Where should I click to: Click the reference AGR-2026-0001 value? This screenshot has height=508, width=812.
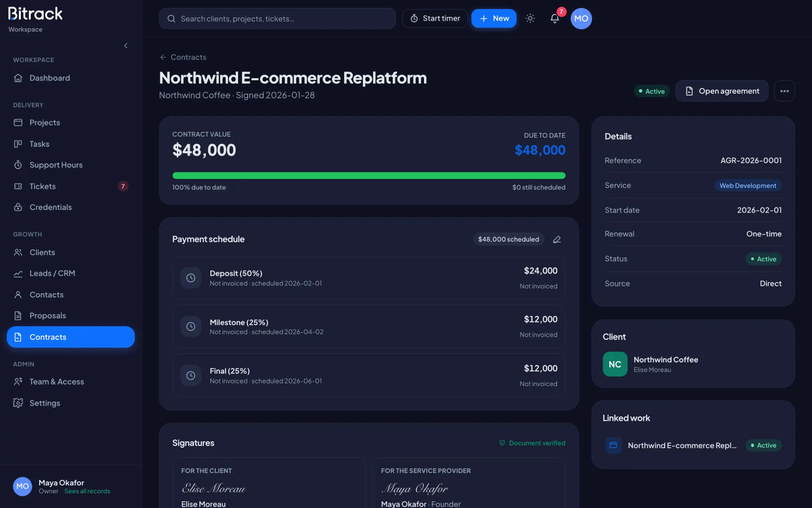tap(751, 161)
